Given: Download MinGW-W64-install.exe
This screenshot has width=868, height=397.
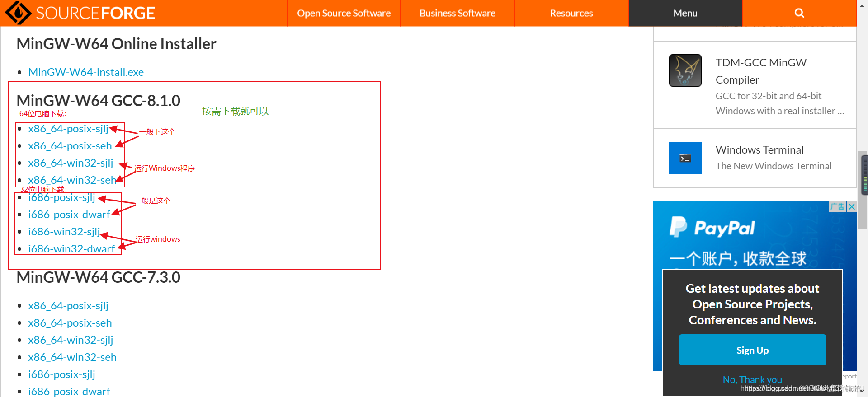Looking at the screenshot, I should (86, 72).
